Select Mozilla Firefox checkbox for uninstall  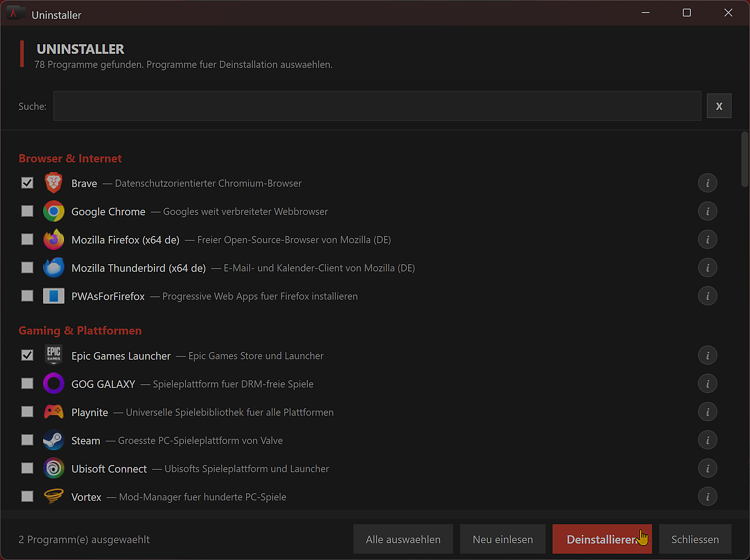27,239
